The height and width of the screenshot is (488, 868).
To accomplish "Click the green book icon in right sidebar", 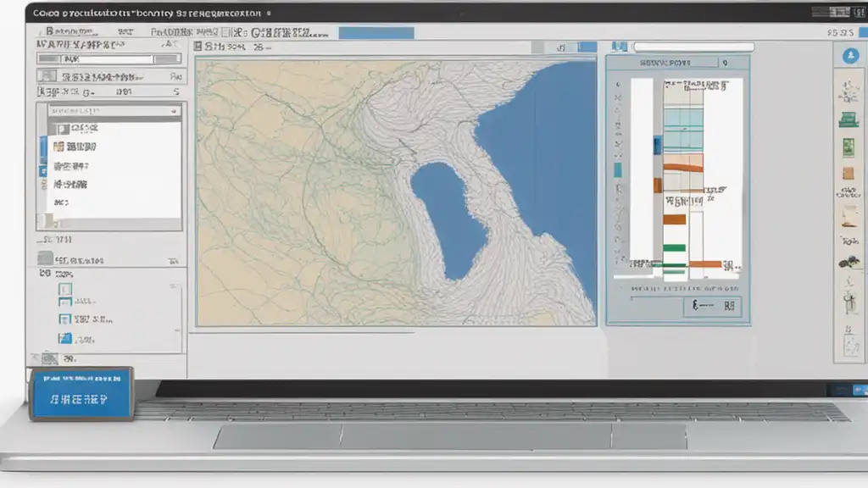I will click(848, 147).
